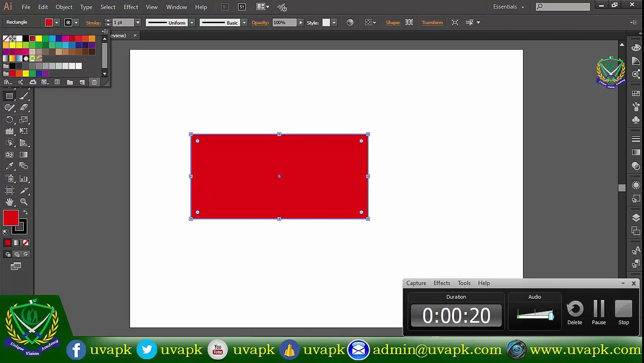This screenshot has width=644, height=363.
Task: Open the Object menu
Action: pos(64,7)
